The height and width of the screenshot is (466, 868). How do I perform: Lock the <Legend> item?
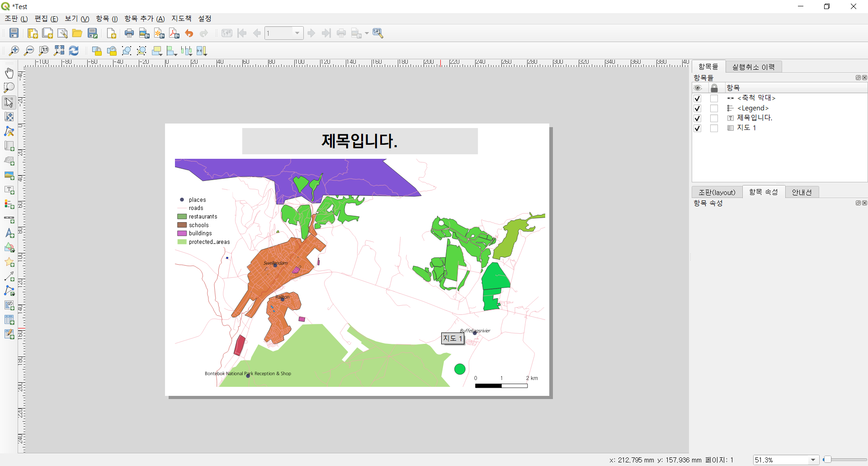point(714,108)
